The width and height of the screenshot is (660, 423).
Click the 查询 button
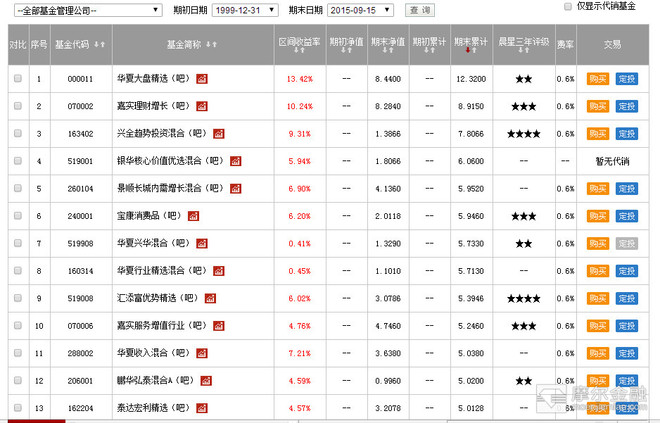(420, 10)
